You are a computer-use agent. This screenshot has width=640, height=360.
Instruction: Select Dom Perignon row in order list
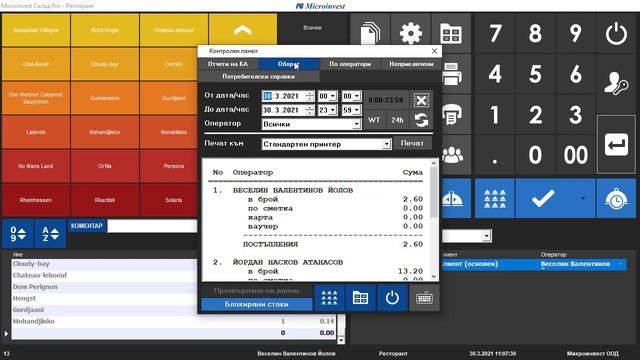(x=104, y=287)
